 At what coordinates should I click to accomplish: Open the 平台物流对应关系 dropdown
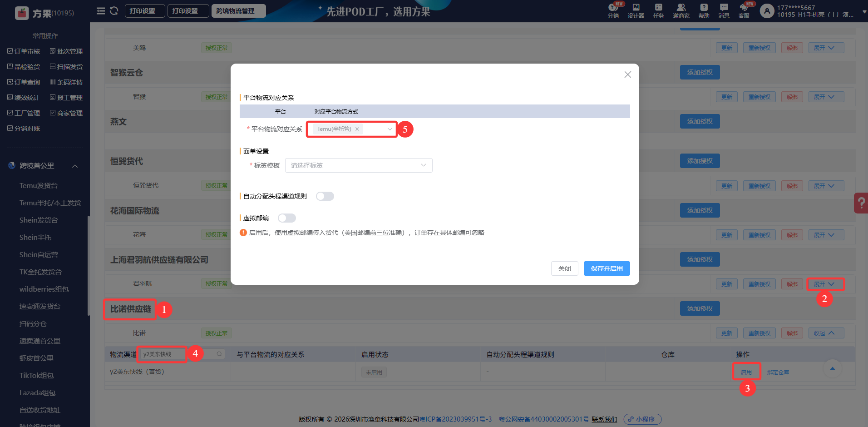tap(352, 129)
